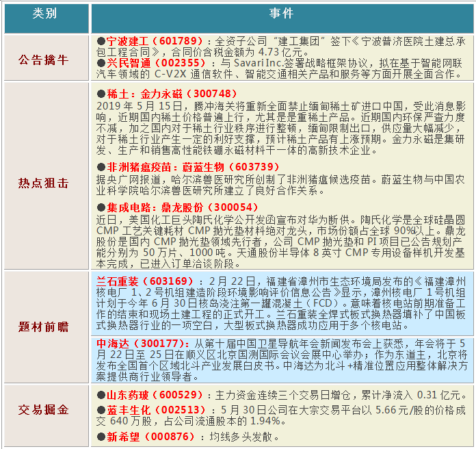
Task: Open stock 山东药玻（600529）
Action: (x=155, y=395)
